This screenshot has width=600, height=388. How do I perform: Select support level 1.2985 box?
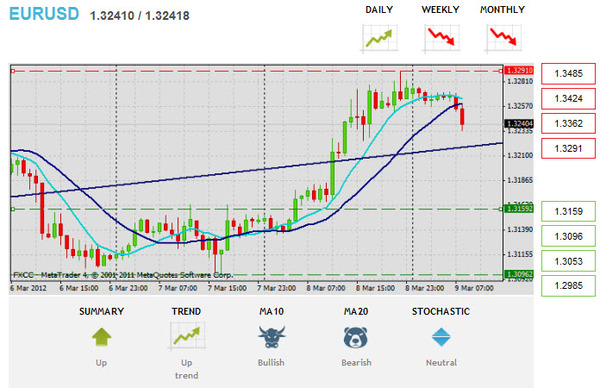568,286
